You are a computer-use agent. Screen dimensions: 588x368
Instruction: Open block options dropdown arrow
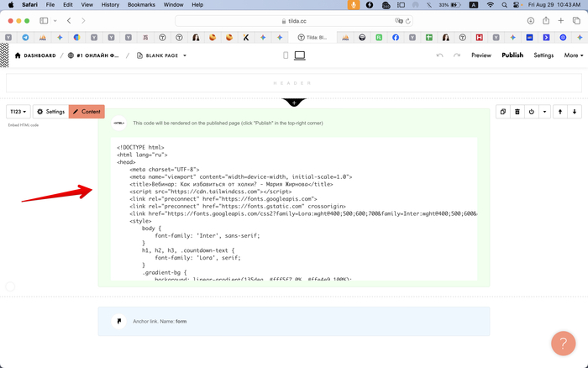tap(544, 111)
